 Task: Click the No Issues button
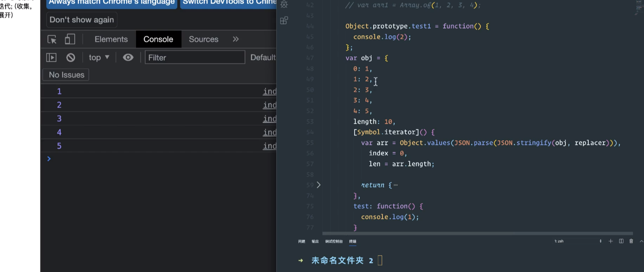66,75
